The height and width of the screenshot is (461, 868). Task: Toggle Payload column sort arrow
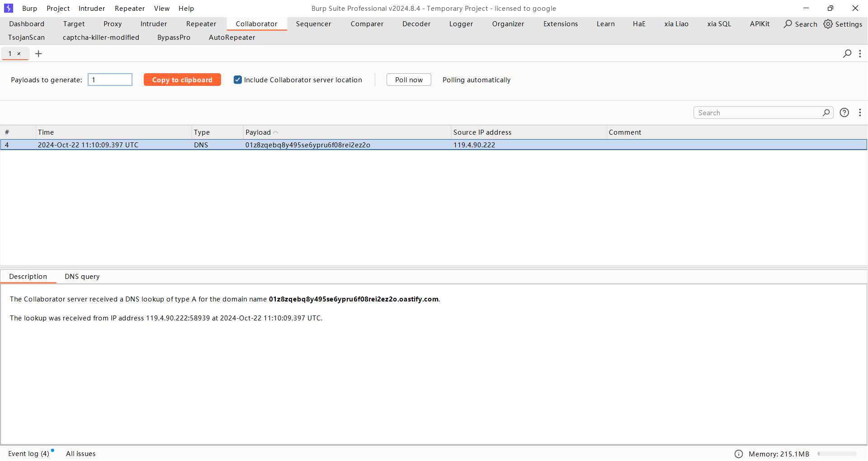click(x=276, y=132)
